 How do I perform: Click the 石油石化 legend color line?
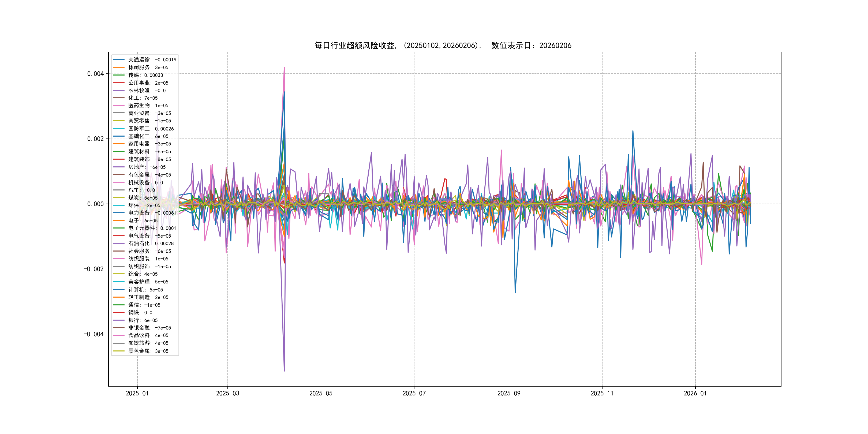pos(118,243)
